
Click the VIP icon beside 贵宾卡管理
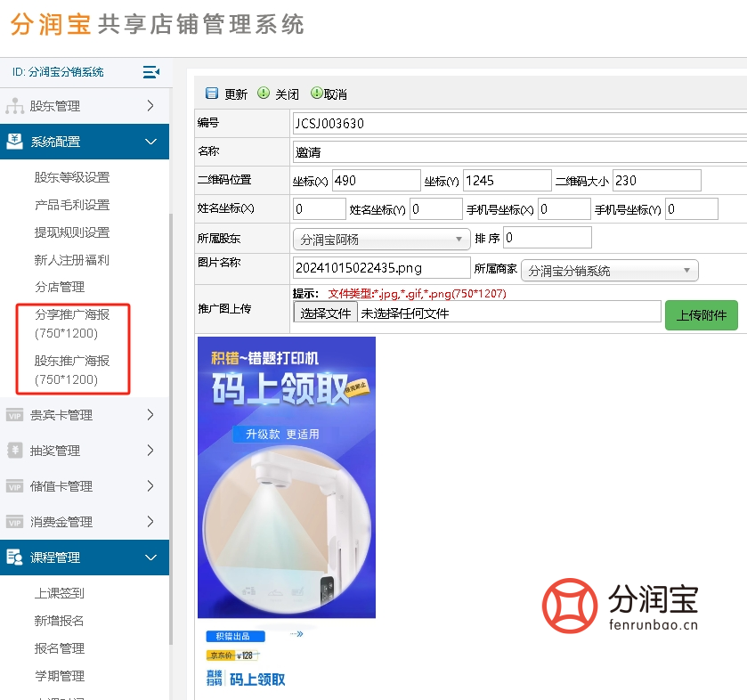[x=14, y=414]
